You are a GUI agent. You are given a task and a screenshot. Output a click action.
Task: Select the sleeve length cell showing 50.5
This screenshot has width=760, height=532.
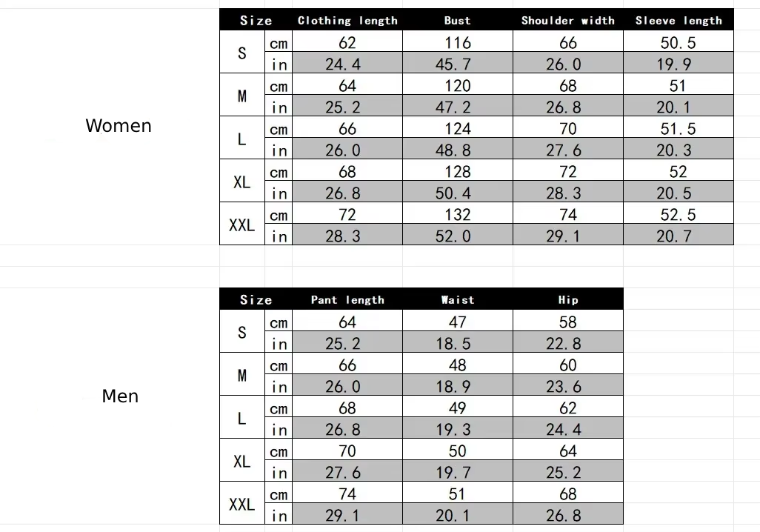(x=678, y=43)
